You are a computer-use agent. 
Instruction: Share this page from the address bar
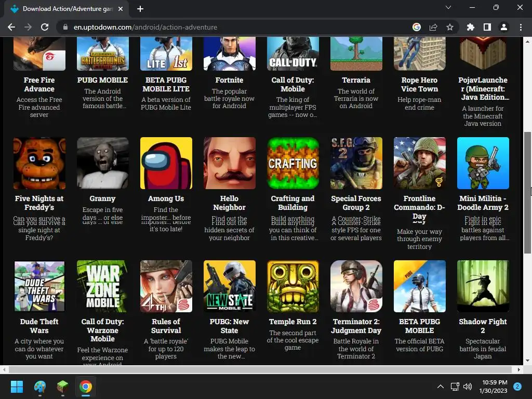pos(433,27)
